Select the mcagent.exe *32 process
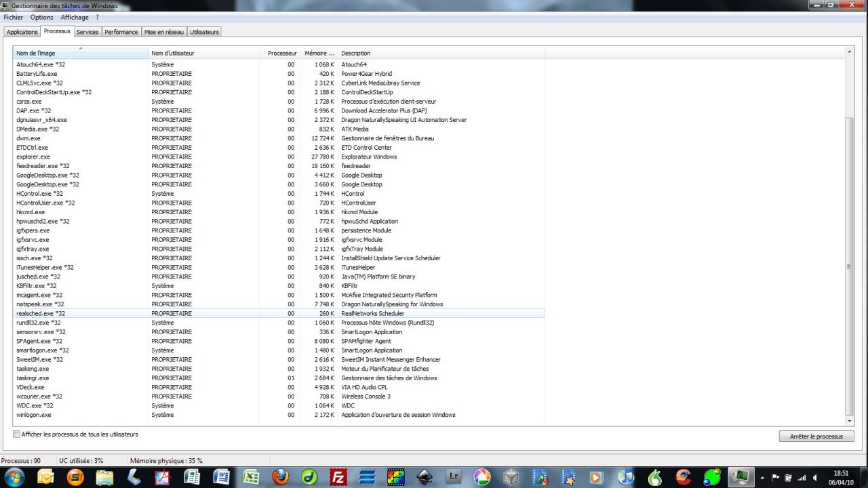Viewport: 868px width, 488px height. (x=279, y=295)
